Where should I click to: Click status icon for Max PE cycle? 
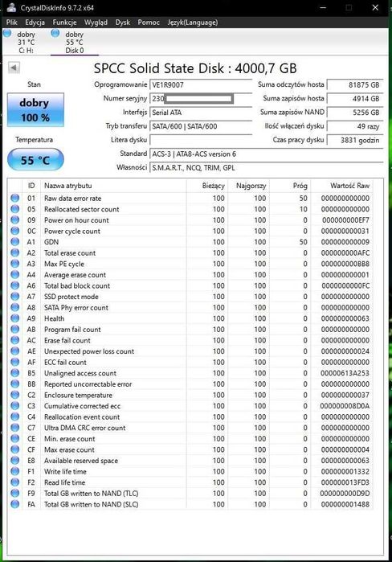pyautogui.click(x=15, y=264)
